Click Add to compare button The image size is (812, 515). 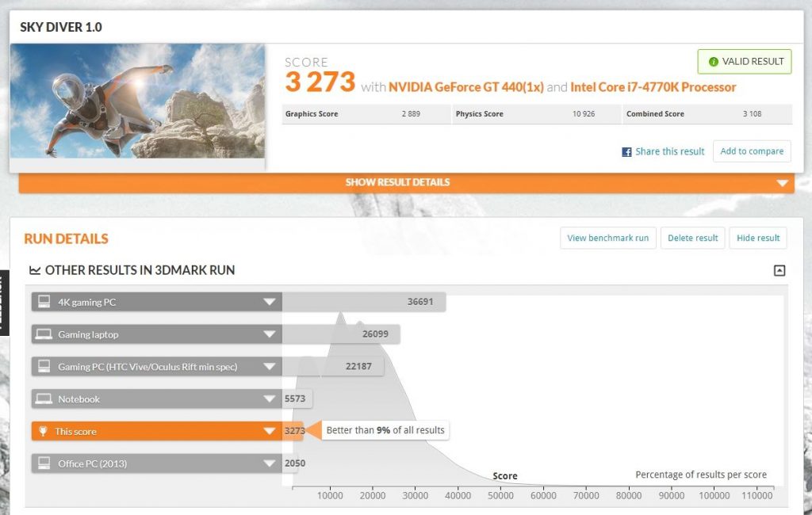751,151
